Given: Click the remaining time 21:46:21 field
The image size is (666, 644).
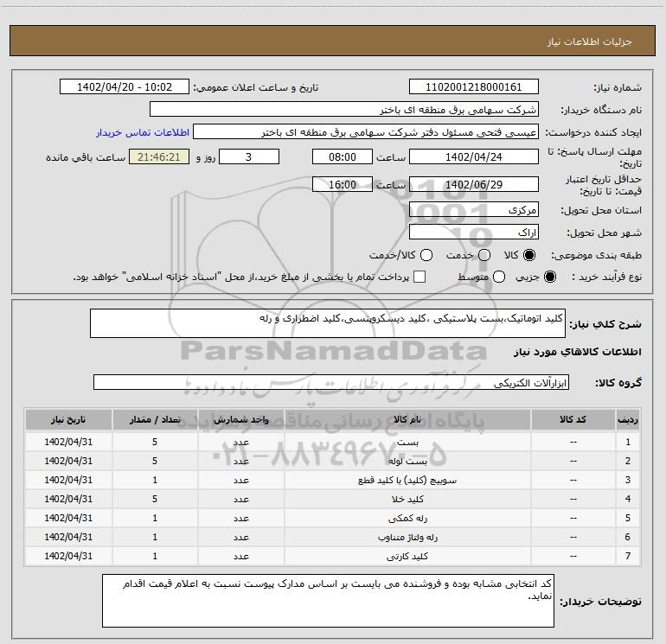Looking at the screenshot, I should (159, 157).
